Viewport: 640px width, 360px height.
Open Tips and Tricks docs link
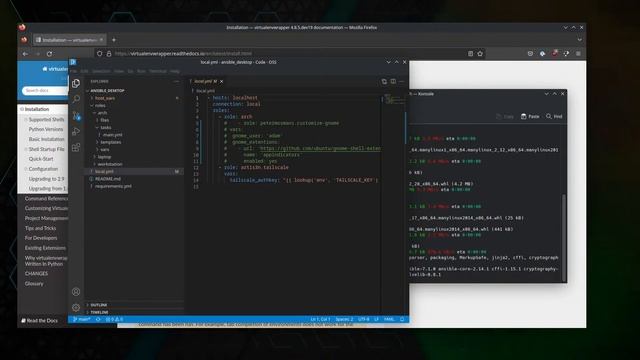pos(40,228)
